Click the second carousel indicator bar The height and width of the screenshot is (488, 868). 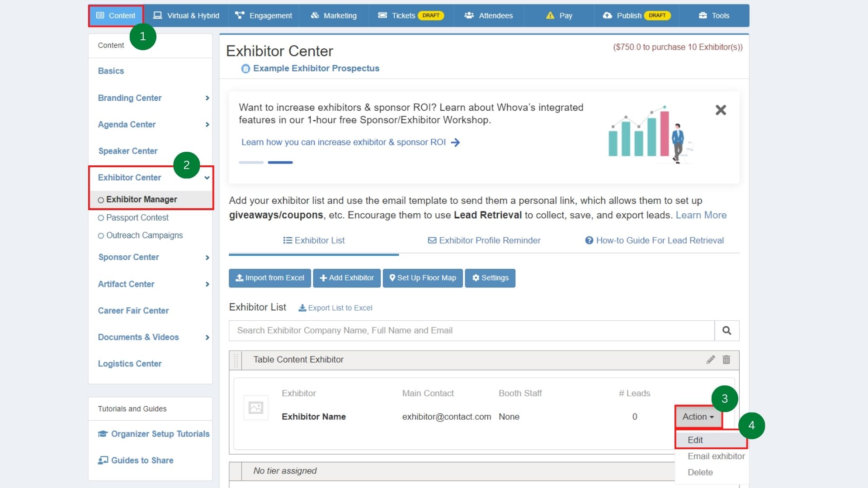(280, 162)
